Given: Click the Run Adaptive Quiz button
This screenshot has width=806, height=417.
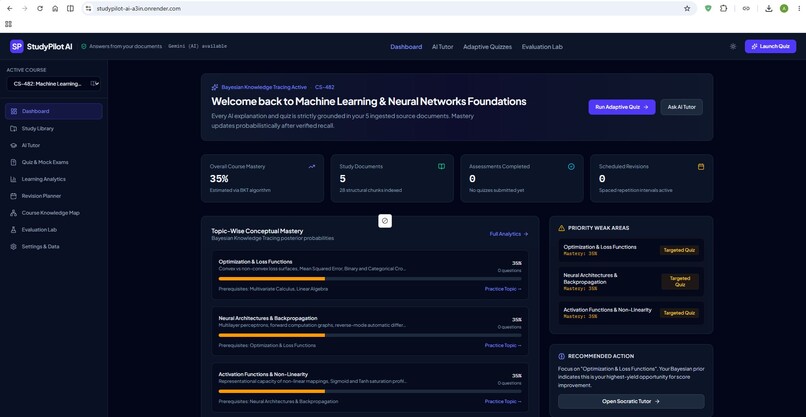Looking at the screenshot, I should 621,107.
